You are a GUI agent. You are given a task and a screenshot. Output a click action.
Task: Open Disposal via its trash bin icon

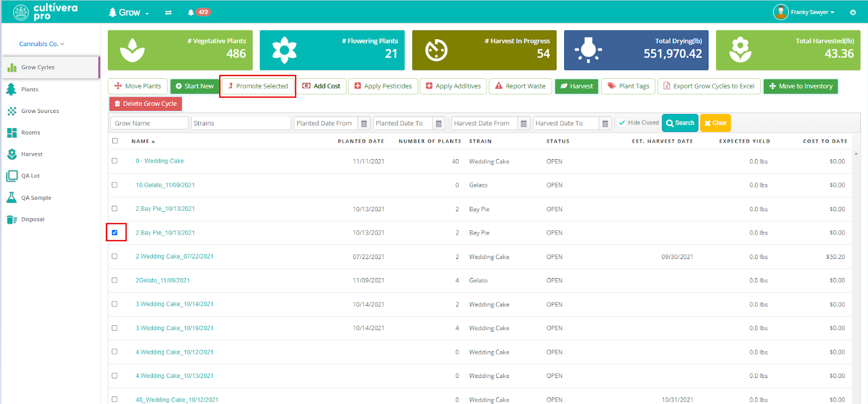[x=11, y=219]
